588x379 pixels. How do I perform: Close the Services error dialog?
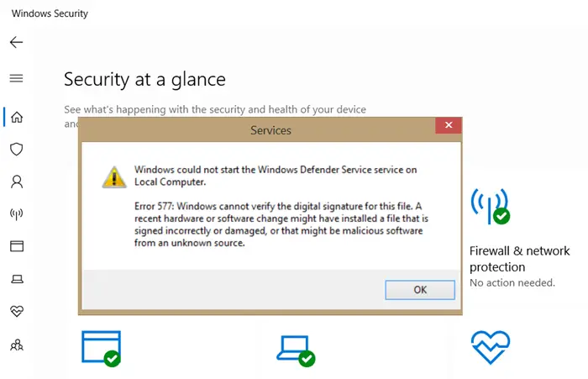(449, 125)
